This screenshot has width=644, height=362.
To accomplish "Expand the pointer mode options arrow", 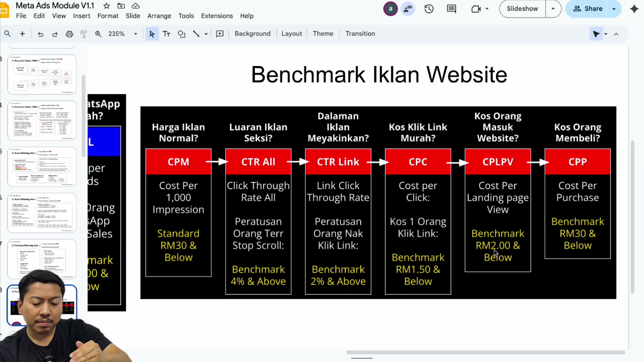I will coord(606,34).
